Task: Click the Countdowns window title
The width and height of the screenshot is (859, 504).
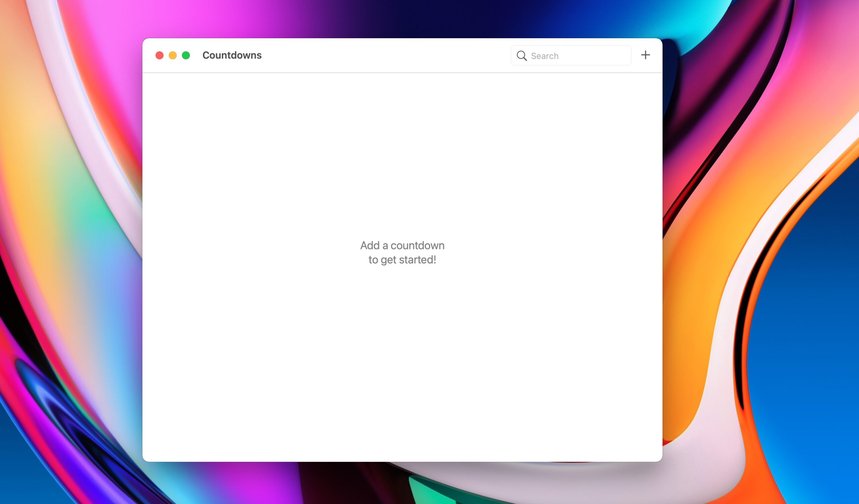Action: pos(232,55)
